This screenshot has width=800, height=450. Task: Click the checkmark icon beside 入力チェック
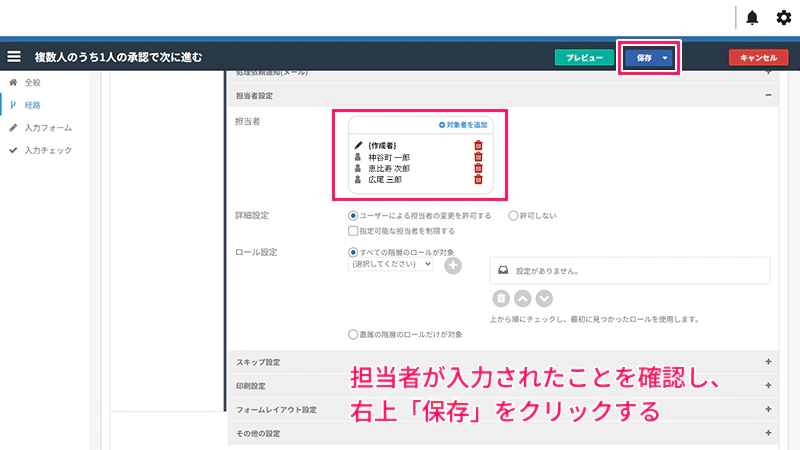13,151
